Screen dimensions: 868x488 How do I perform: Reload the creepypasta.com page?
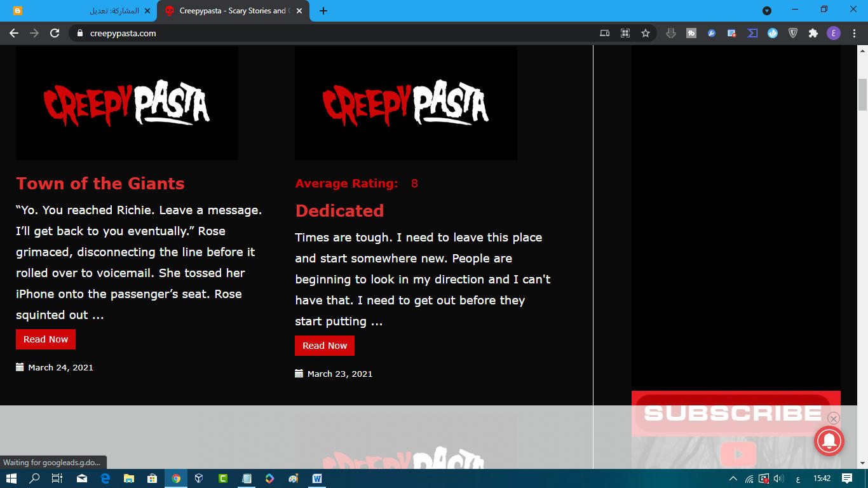(55, 33)
